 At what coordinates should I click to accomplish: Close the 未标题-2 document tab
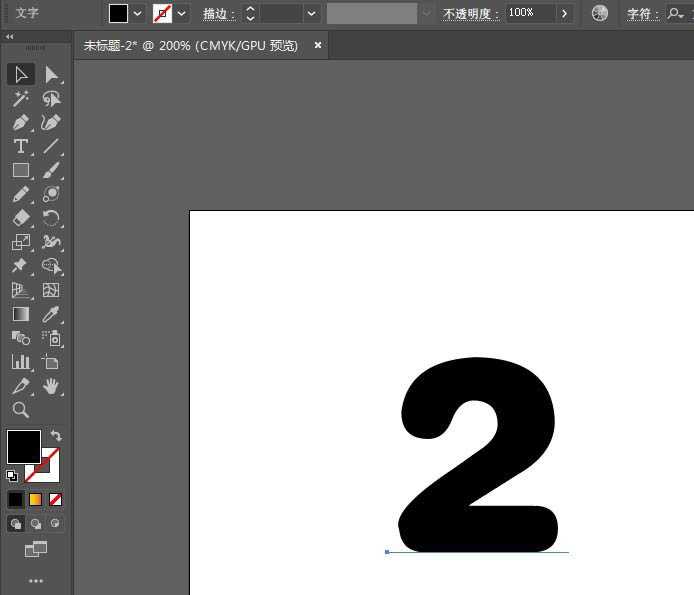point(318,45)
